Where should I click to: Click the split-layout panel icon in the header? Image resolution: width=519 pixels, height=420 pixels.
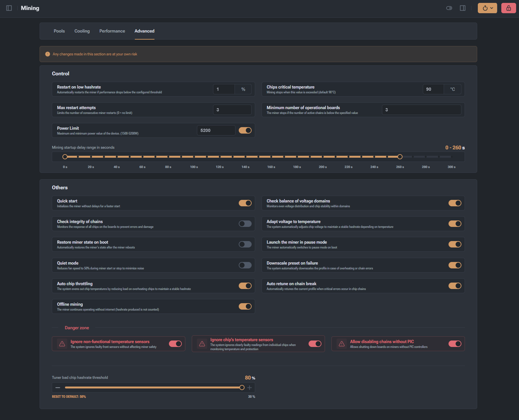[463, 8]
